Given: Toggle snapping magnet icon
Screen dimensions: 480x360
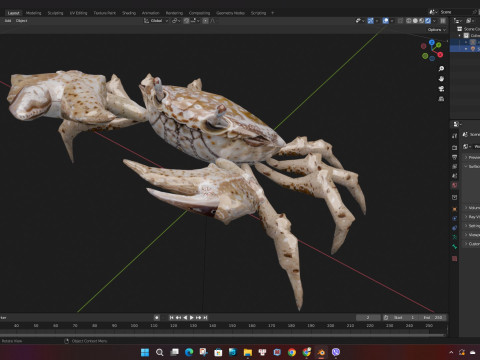Looking at the screenshot, I should [x=186, y=21].
